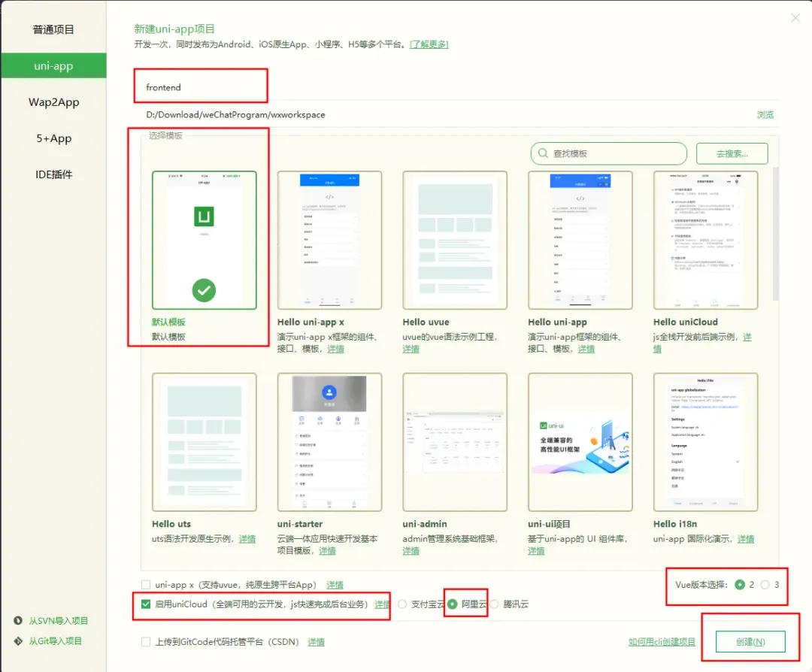
Task: Choose Vue version 2 radio button
Action: 740,585
